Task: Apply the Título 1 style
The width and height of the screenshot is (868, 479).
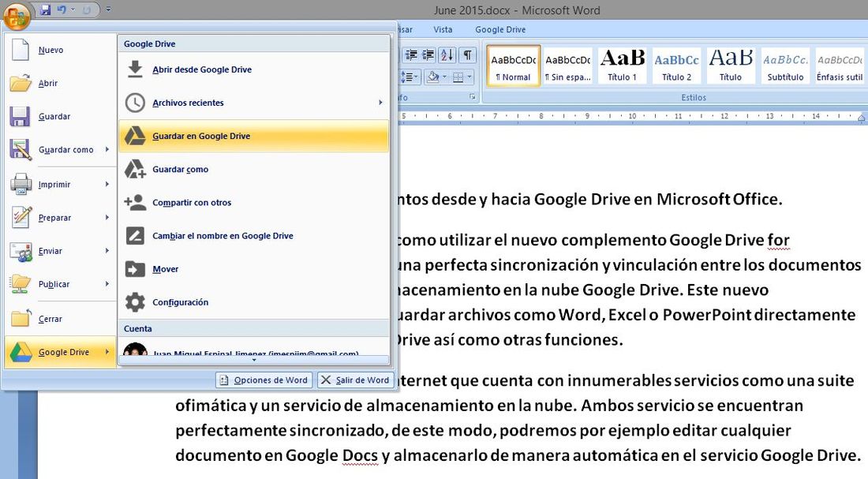Action: pyautogui.click(x=623, y=66)
